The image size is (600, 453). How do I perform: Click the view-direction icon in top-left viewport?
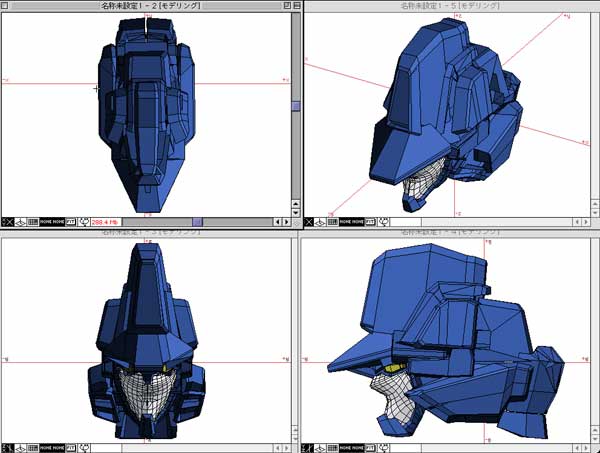(x=20, y=221)
